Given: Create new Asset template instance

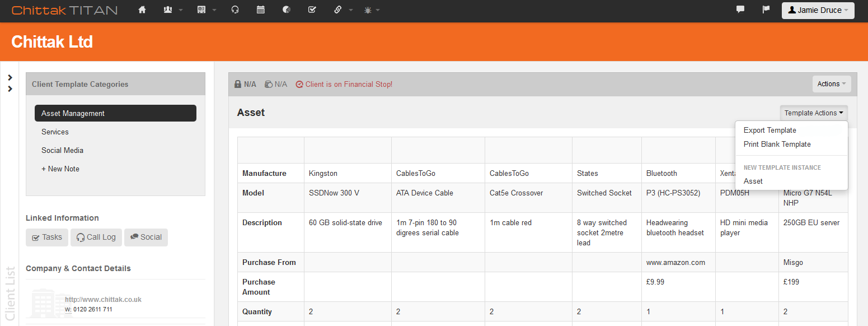Looking at the screenshot, I should pyautogui.click(x=753, y=181).
